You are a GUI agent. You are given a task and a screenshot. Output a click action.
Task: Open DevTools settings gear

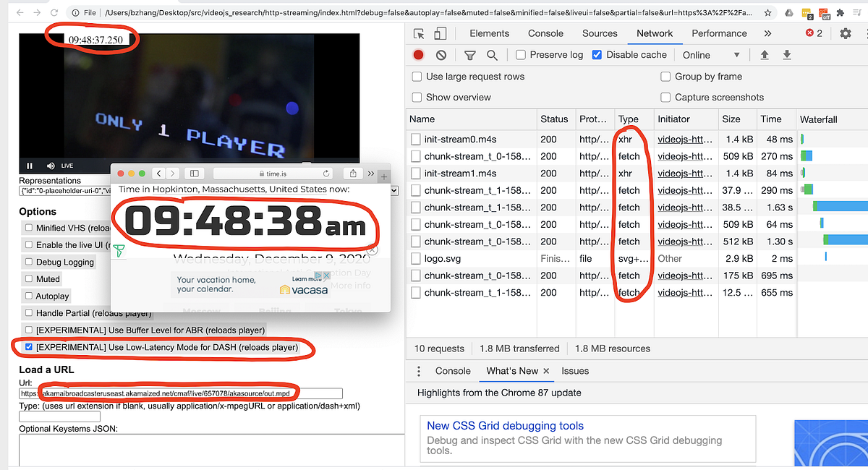tap(846, 33)
